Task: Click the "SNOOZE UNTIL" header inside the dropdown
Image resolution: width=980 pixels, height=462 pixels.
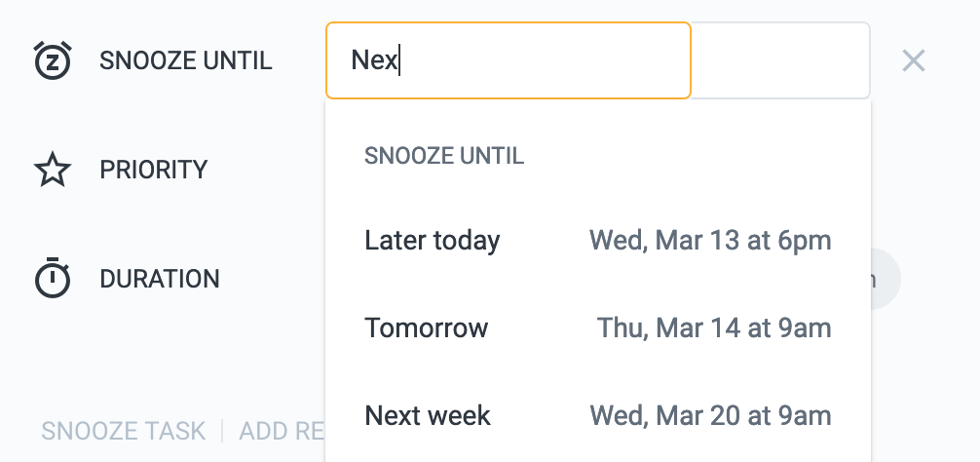Action: 444,156
